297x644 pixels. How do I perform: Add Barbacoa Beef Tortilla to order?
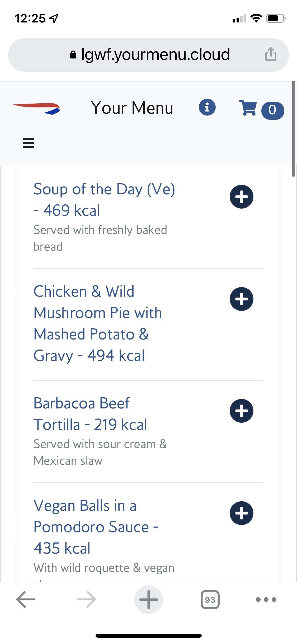point(241,411)
